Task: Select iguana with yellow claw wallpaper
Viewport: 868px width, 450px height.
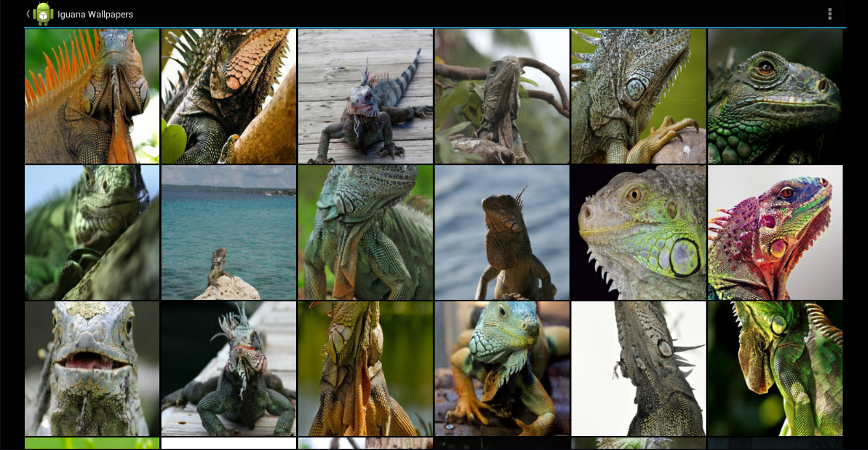Action: point(639,96)
